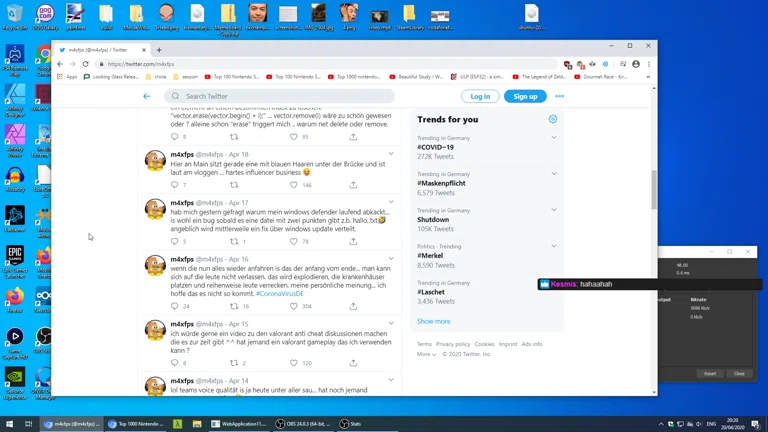Open the three-dot more menu next to Sign up

tap(559, 97)
